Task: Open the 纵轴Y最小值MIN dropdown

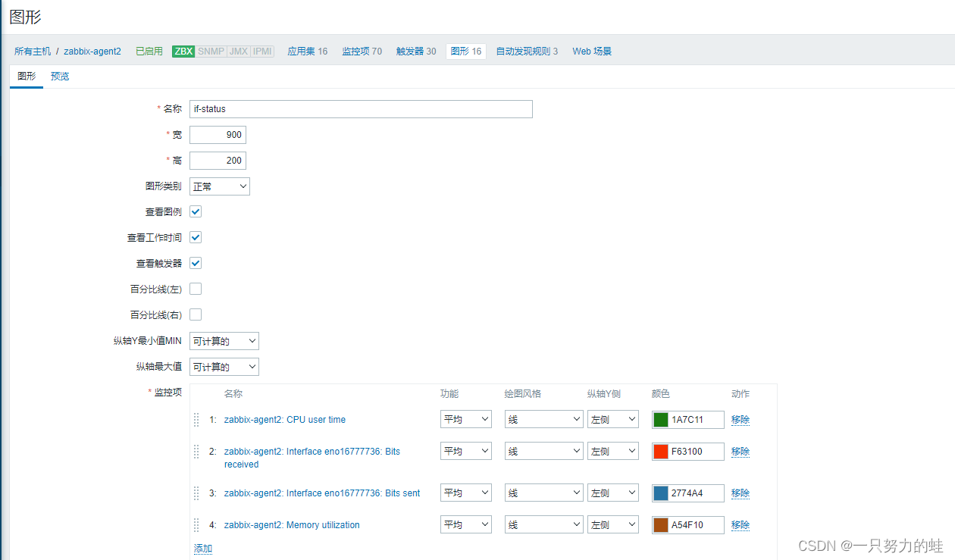Action: [x=224, y=340]
